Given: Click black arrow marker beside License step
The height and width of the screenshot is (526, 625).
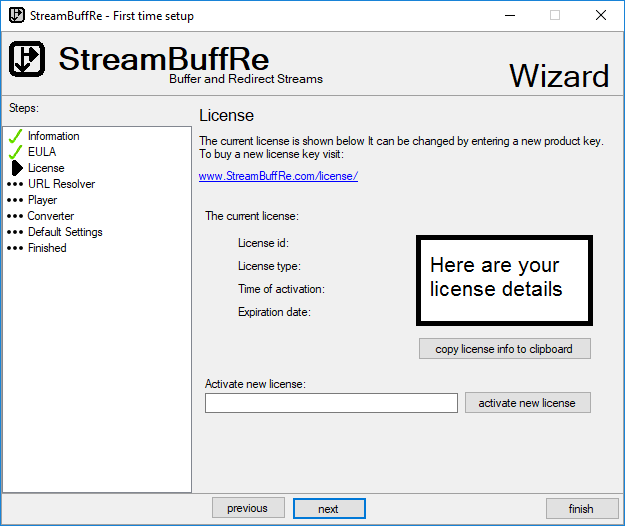Looking at the screenshot, I should click(16, 168).
